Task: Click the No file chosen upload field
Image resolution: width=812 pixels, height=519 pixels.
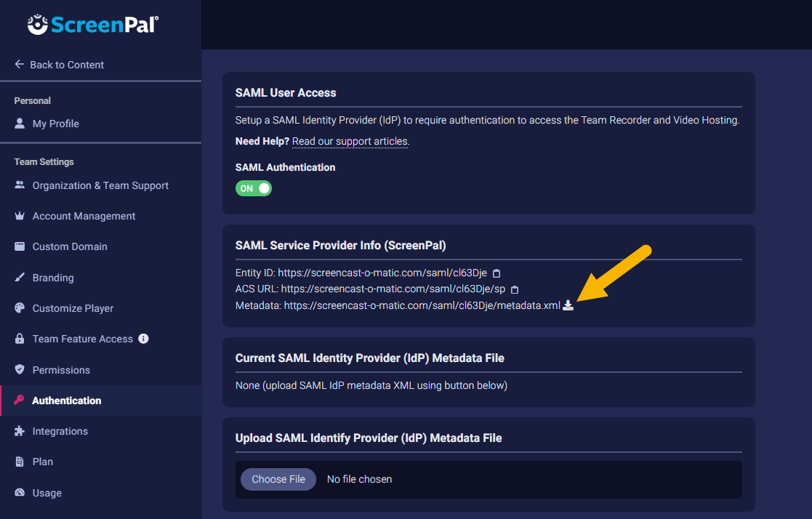Action: (x=489, y=480)
